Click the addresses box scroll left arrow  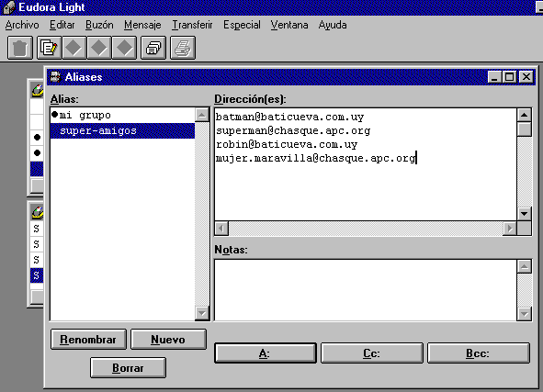point(221,229)
